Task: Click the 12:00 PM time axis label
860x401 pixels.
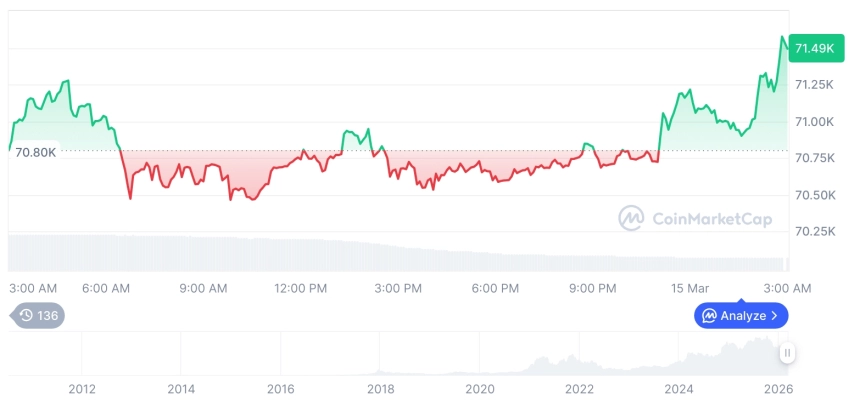Action: 301,288
